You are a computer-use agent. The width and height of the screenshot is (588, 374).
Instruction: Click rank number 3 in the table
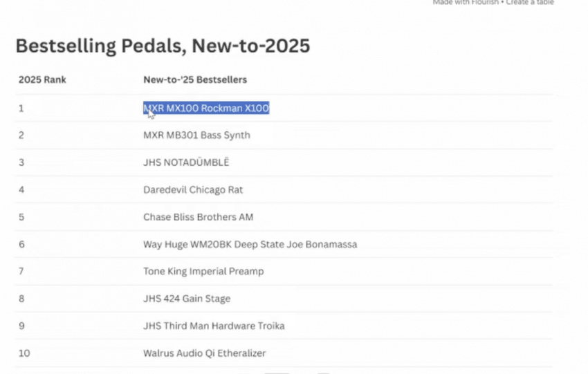(x=21, y=162)
